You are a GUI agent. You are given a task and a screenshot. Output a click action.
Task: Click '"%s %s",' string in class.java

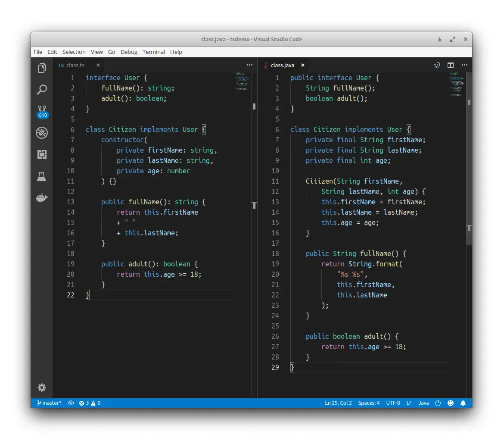point(352,274)
